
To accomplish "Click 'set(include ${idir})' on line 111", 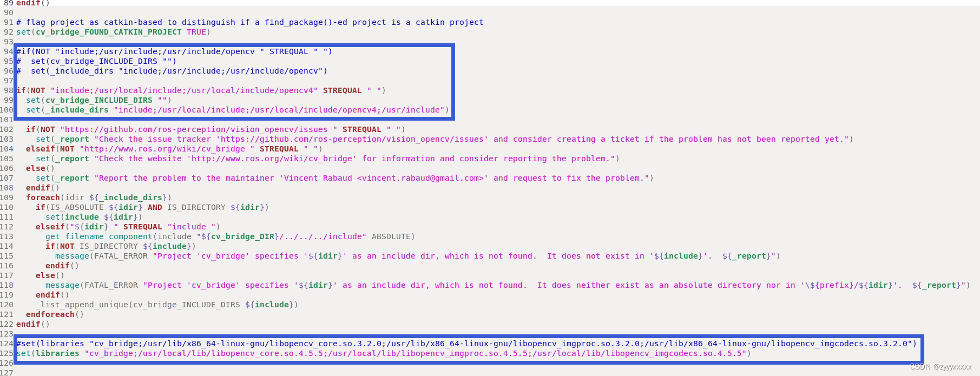I will click(94, 217).
